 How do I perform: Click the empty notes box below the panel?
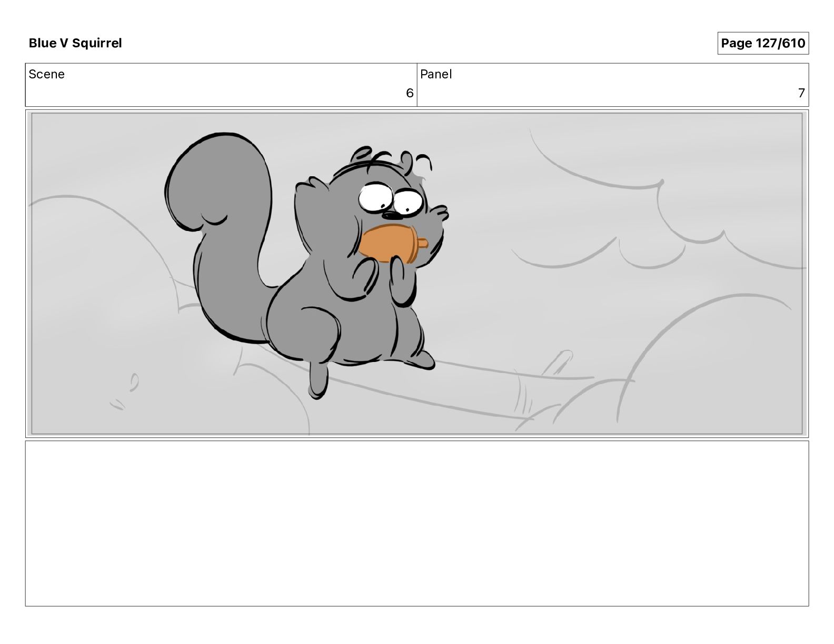[x=417, y=524]
